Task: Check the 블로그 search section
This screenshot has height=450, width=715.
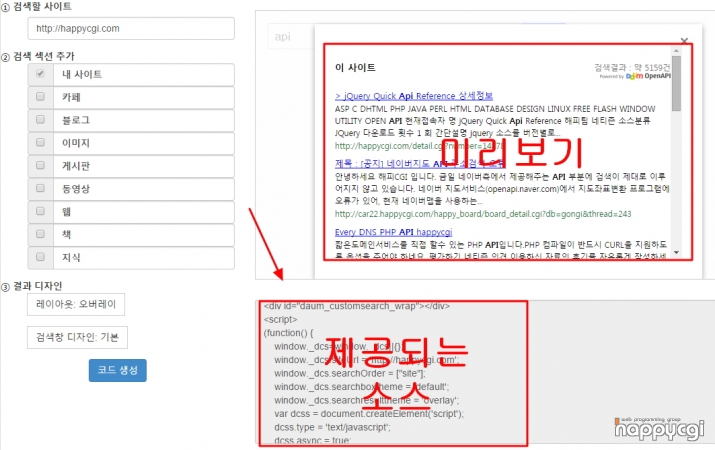Action: tap(40, 119)
